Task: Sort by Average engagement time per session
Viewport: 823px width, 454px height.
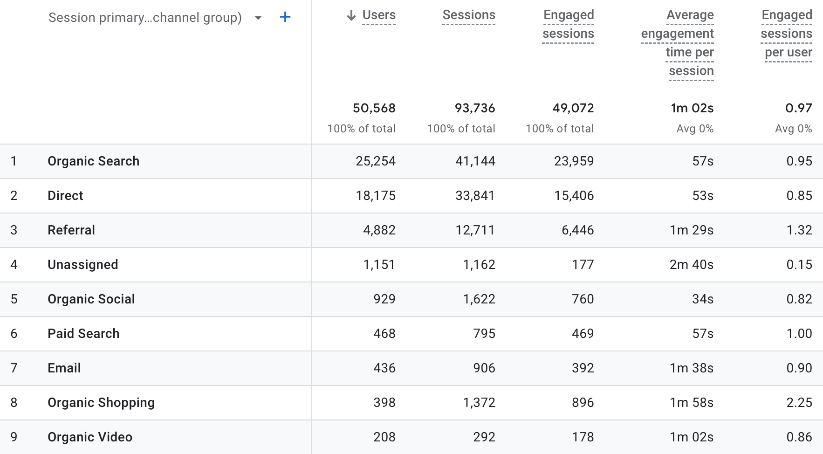Action: tap(677, 43)
